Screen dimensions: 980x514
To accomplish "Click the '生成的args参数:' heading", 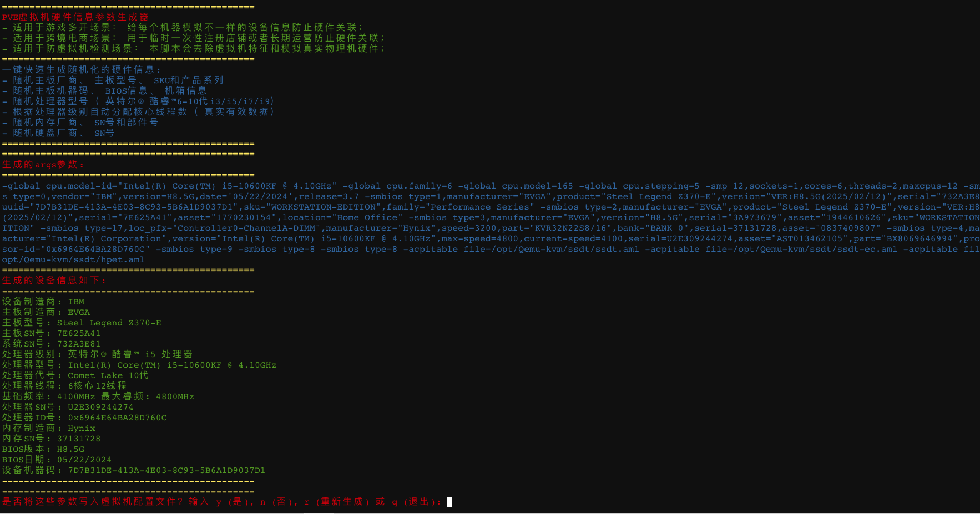I will [x=43, y=165].
